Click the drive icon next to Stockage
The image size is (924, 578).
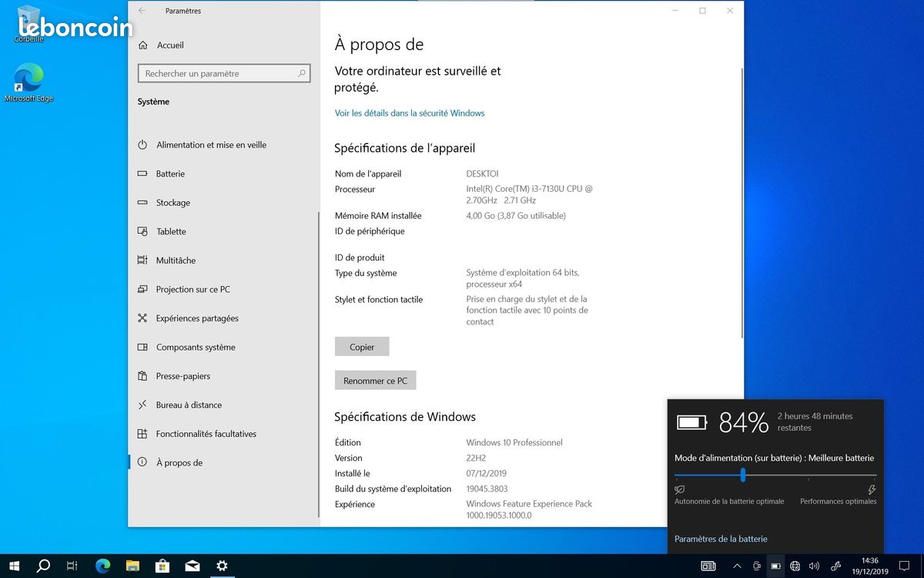(142, 203)
